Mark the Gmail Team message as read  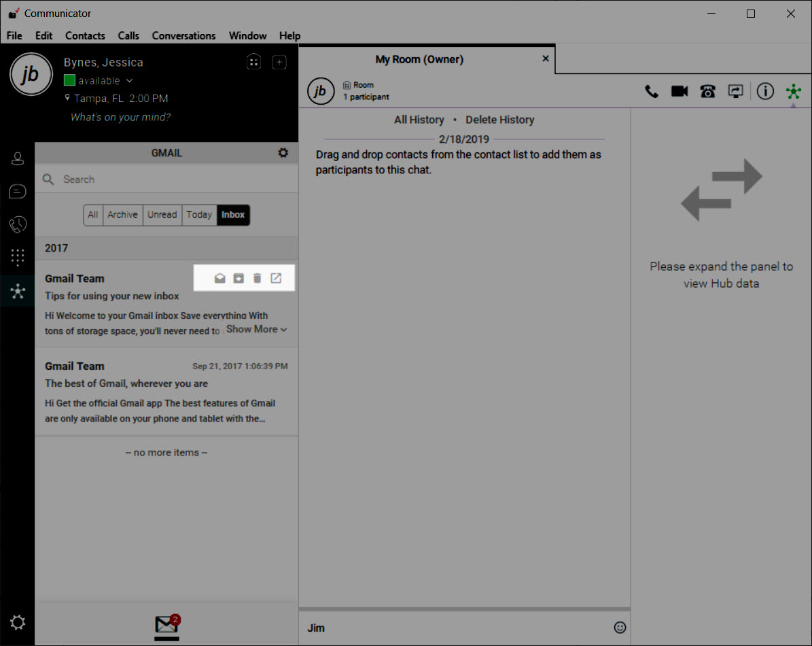point(219,278)
